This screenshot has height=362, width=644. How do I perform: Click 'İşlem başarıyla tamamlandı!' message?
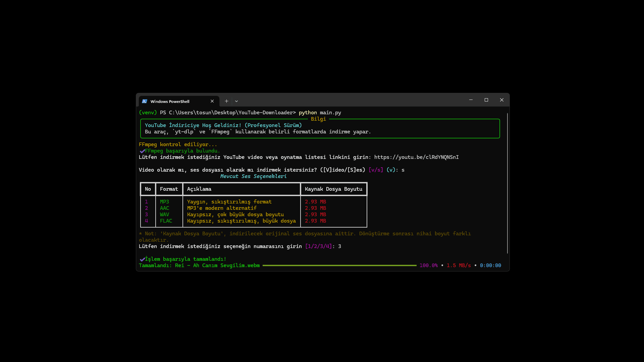coord(185,259)
